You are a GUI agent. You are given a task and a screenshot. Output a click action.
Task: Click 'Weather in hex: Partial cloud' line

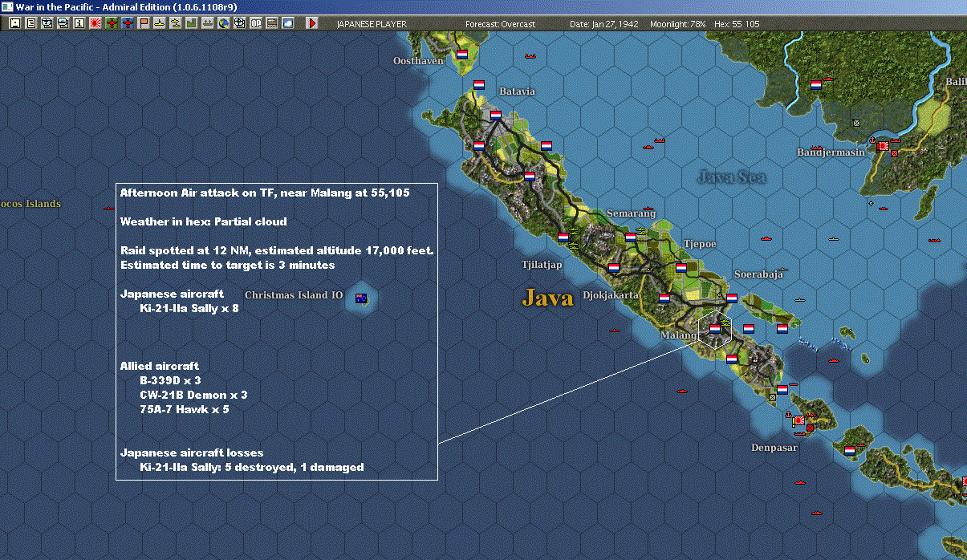[204, 221]
